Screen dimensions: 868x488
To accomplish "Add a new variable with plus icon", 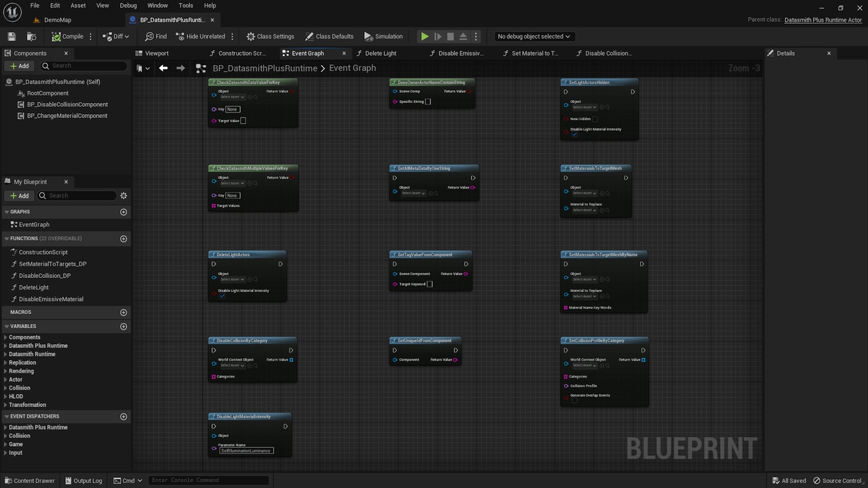I will [x=123, y=327].
